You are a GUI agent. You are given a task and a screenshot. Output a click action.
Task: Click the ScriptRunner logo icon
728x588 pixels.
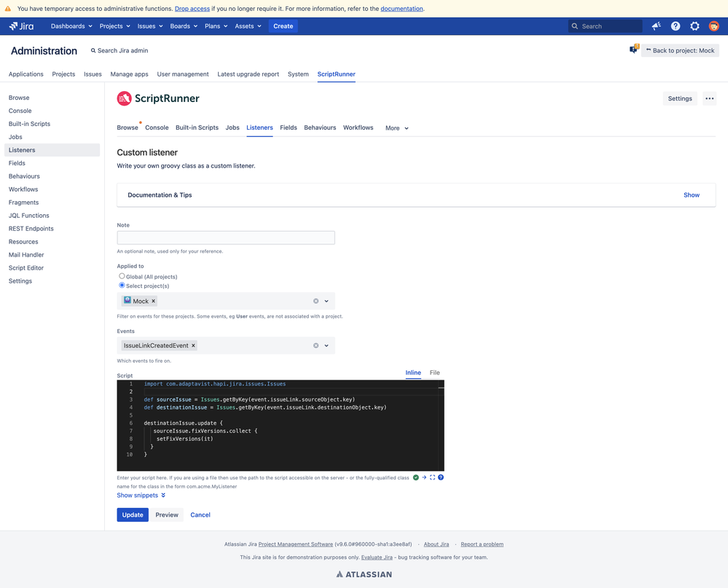coord(124,98)
